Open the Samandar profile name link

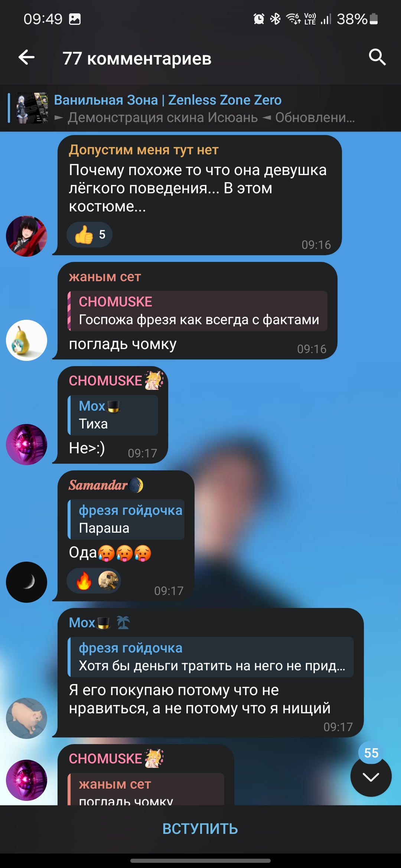tap(98, 485)
